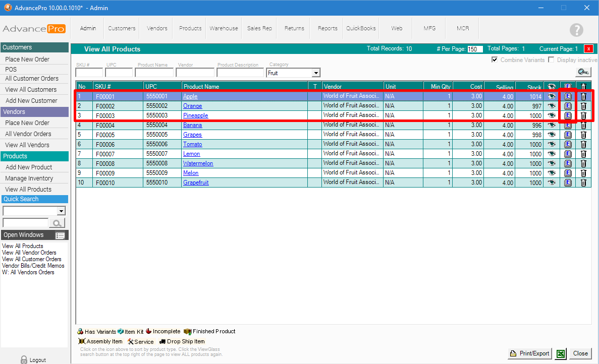Click the Excel export icon
This screenshot has height=364, width=599.
560,353
